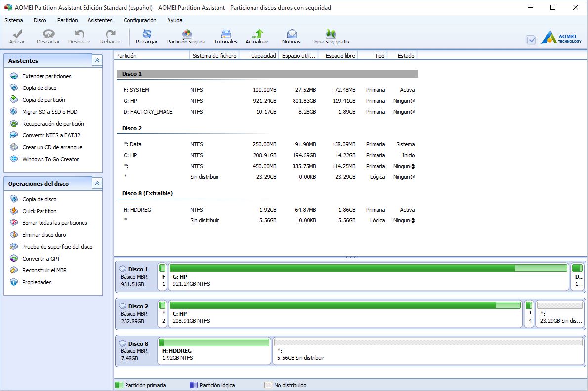Open the Partición segura tool
Viewport: 588px width, 391px height.
click(x=186, y=37)
